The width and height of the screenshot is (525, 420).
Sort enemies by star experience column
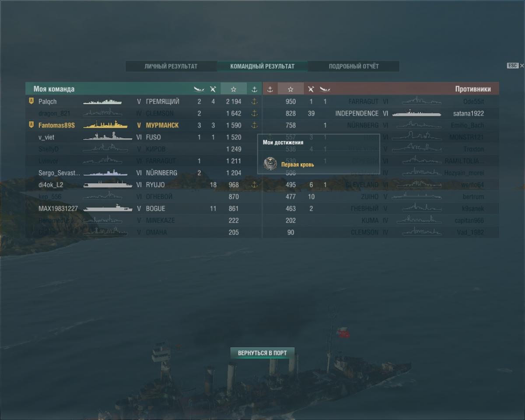click(x=290, y=89)
